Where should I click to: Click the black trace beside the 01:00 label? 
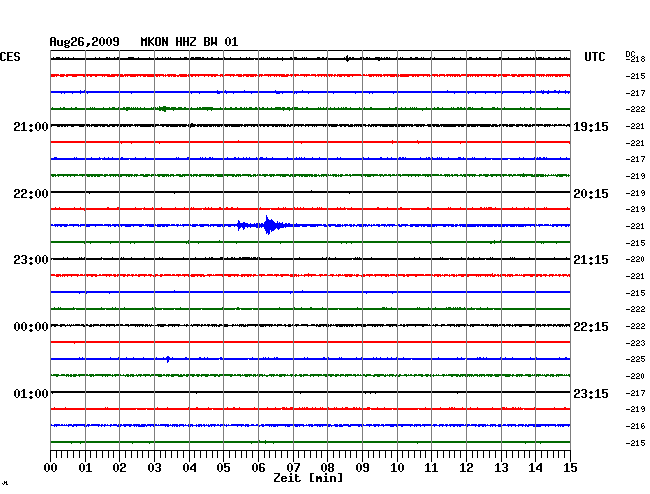click(x=310, y=392)
